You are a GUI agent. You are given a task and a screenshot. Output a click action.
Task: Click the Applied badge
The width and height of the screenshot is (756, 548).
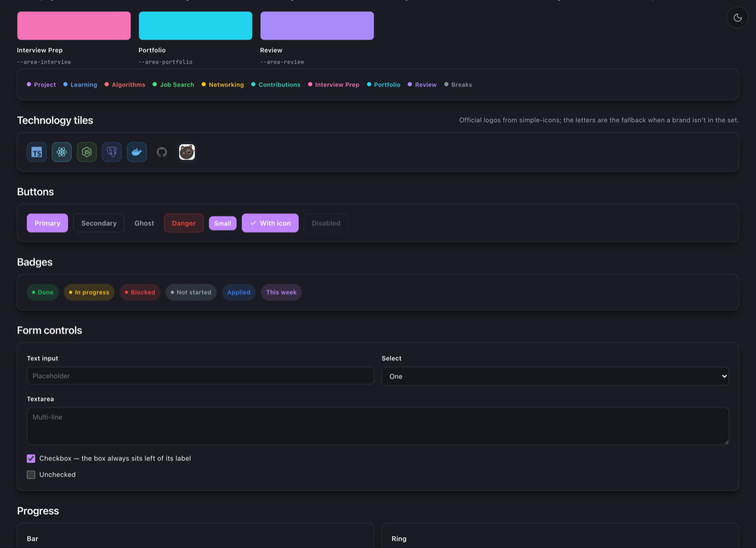point(239,292)
